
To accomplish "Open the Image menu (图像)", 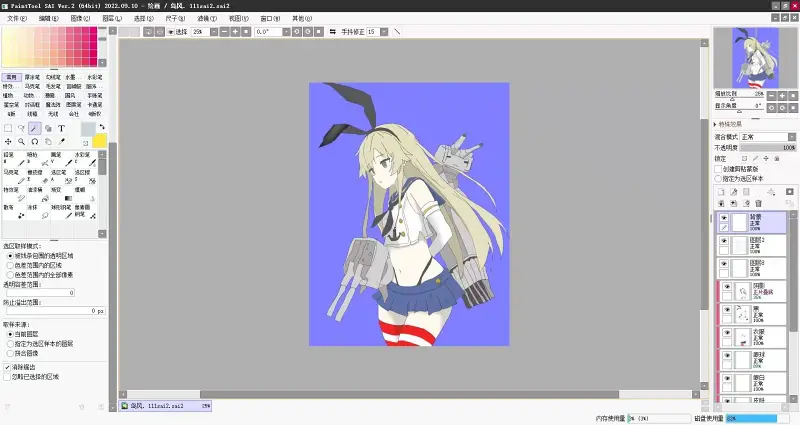I will coord(80,18).
